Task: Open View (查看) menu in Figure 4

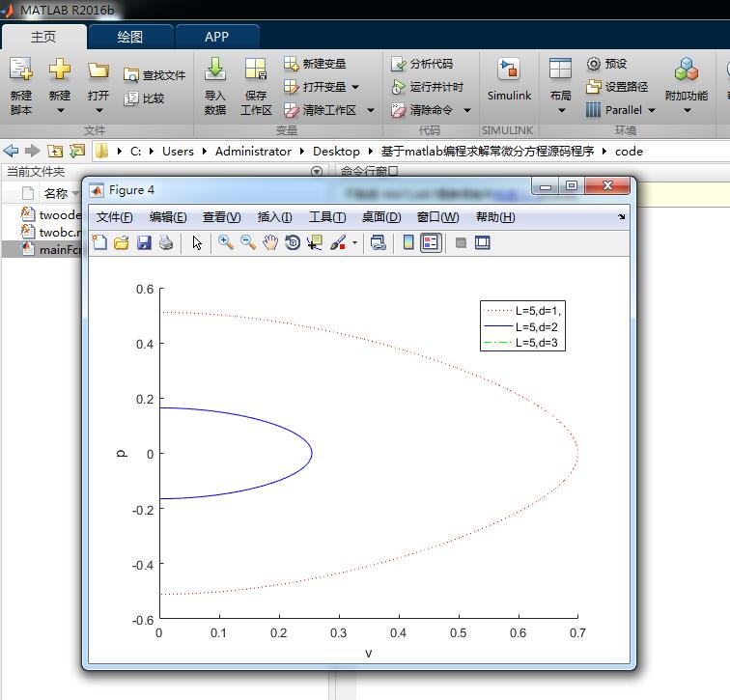Action: click(222, 217)
